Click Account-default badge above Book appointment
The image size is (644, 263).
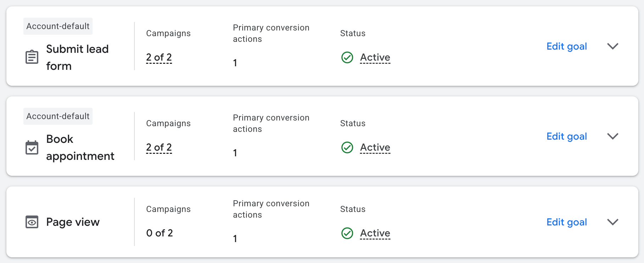pyautogui.click(x=58, y=116)
